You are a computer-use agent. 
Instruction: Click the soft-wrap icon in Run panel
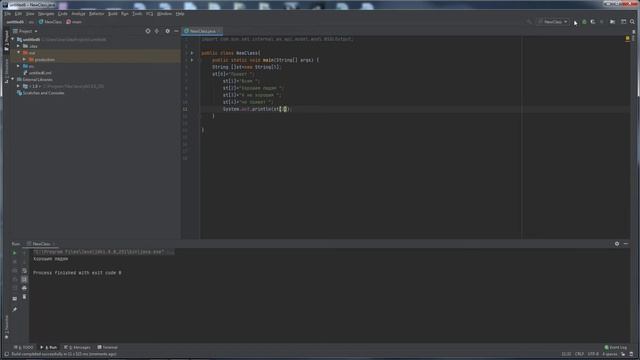coord(24,271)
